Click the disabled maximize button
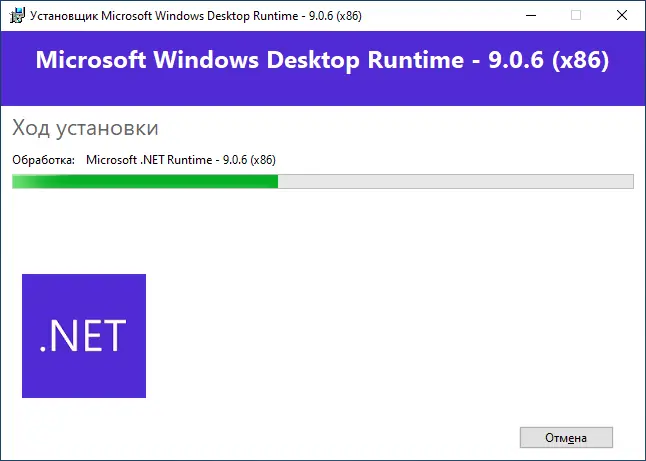Screen dimensions: 646x461 point(576,16)
